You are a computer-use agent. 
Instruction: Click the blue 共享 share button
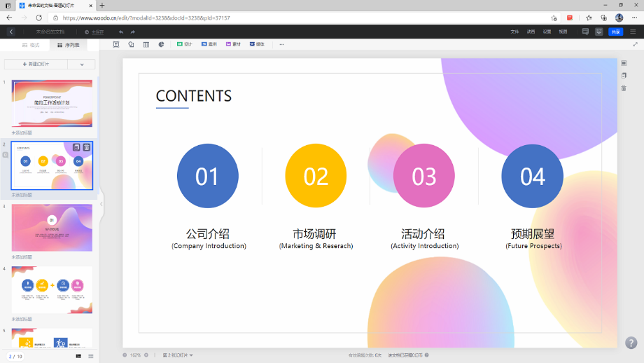pos(615,32)
